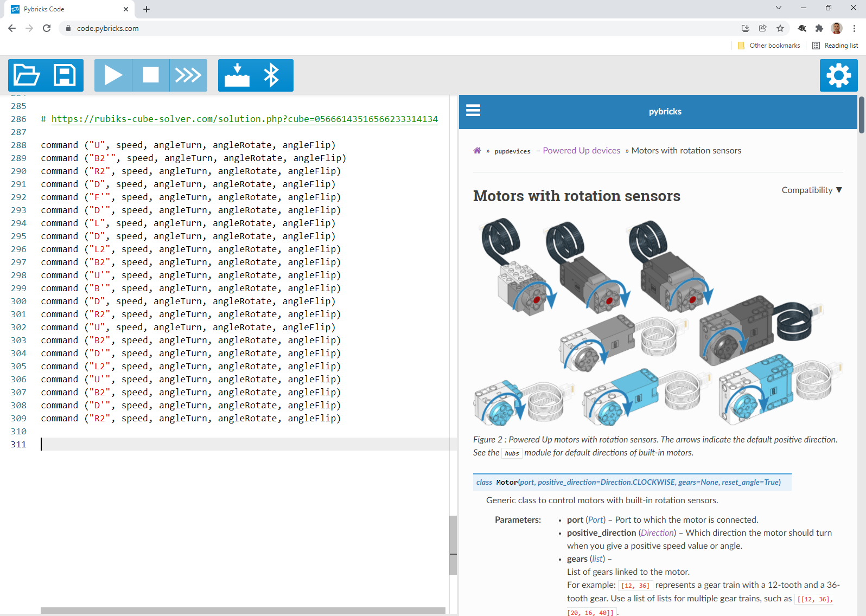This screenshot has width=866, height=616.
Task: Click the code editor vertical scrollbar thumb
Action: click(453, 545)
